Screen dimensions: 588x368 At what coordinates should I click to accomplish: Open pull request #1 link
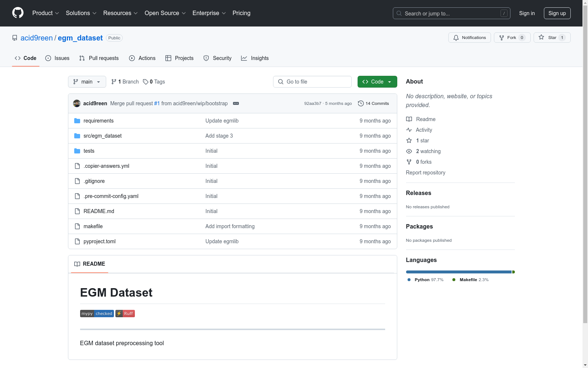(x=157, y=103)
